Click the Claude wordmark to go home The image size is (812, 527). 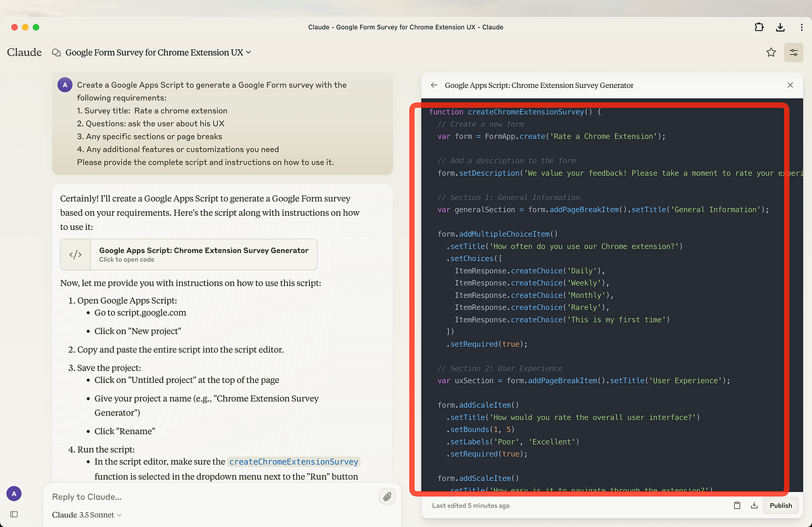(24, 52)
